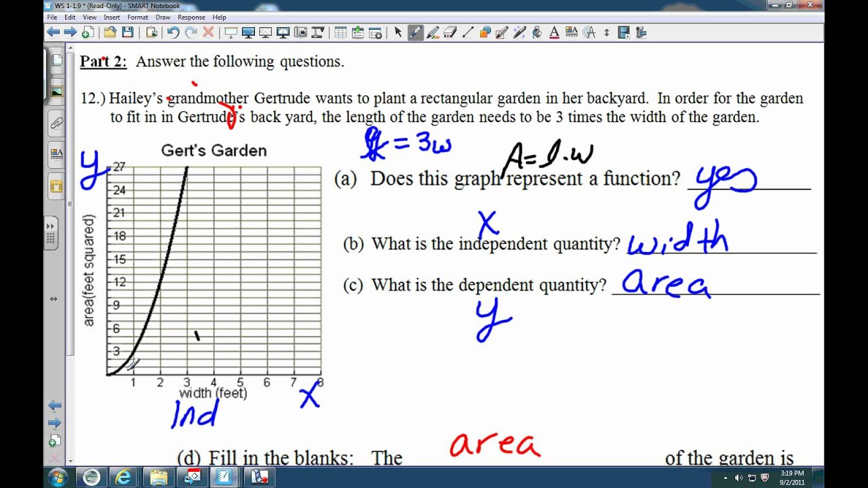Select the Shape Recognition Pen
The height and width of the screenshot is (488, 868).
(x=502, y=32)
